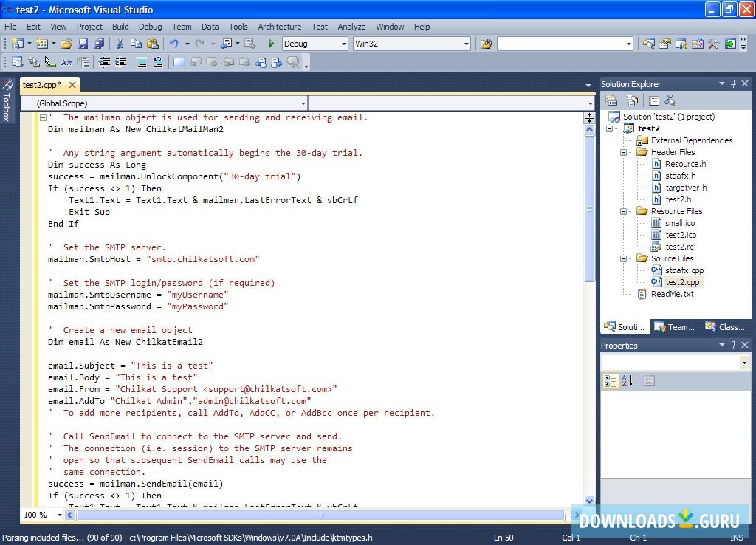The image size is (756, 545).
Task: Collapse the test2 project node
Action: (x=609, y=128)
